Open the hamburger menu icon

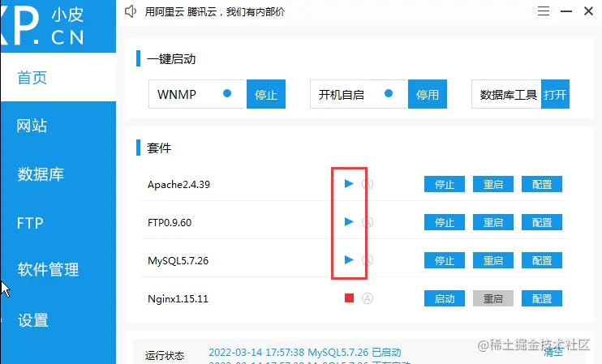click(544, 11)
